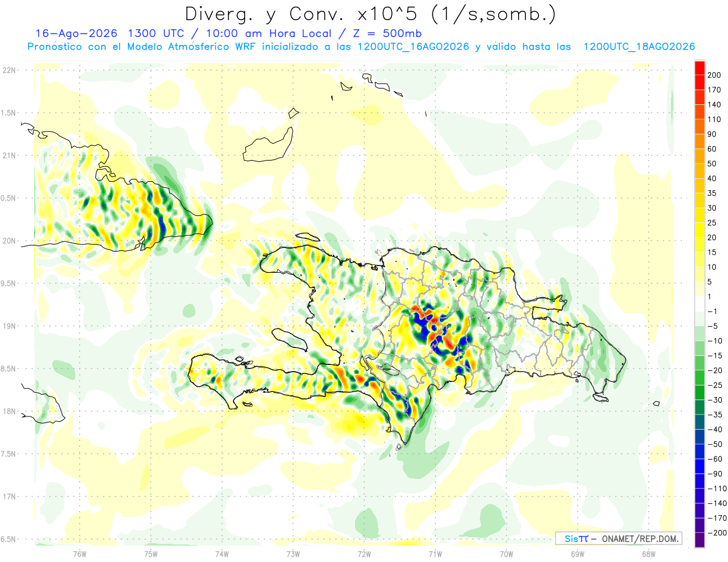Click the '6.5N' latitude label
The image size is (728, 562).
[x=9, y=539]
